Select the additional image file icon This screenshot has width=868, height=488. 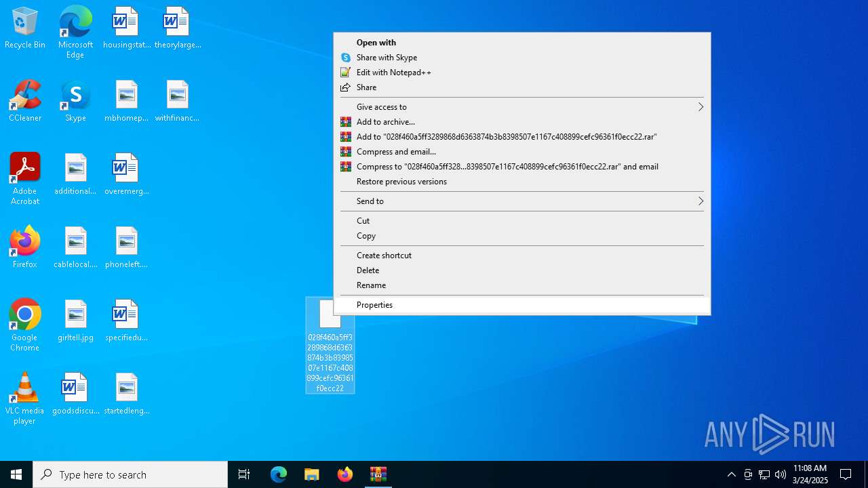(75, 175)
